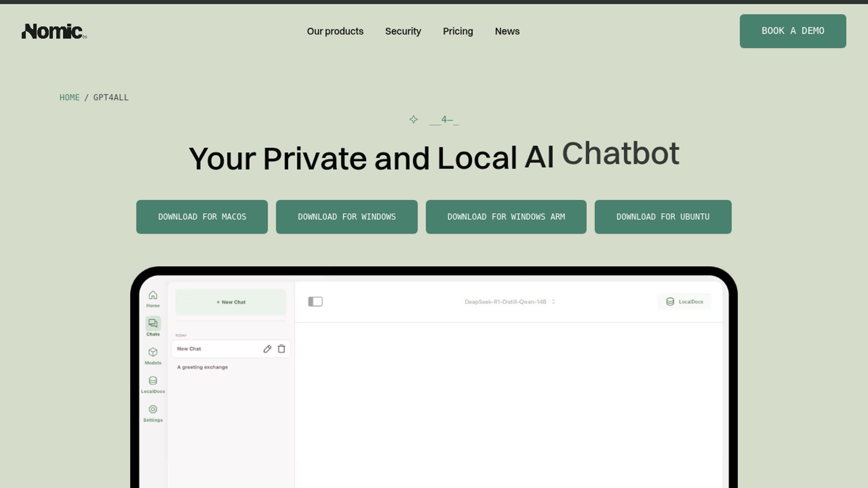Screen dimensions: 868x488
Task: Open the Chats icon in the sidebar
Action: click(153, 324)
